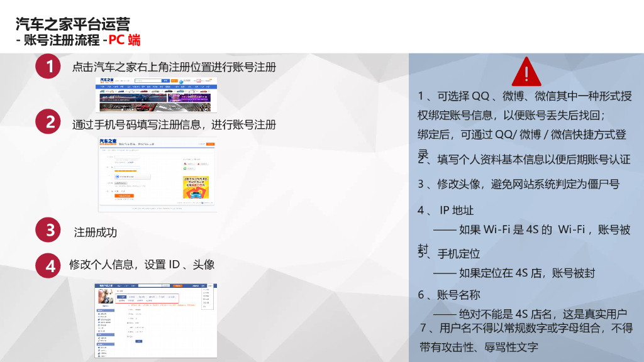Select note 3 修改头像，避免网站系统判定为僵尸号

click(528, 184)
